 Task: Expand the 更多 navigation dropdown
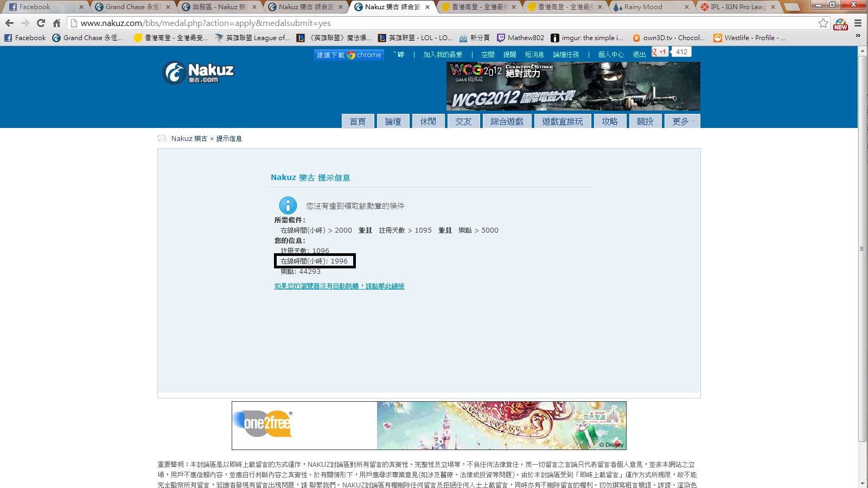click(682, 121)
